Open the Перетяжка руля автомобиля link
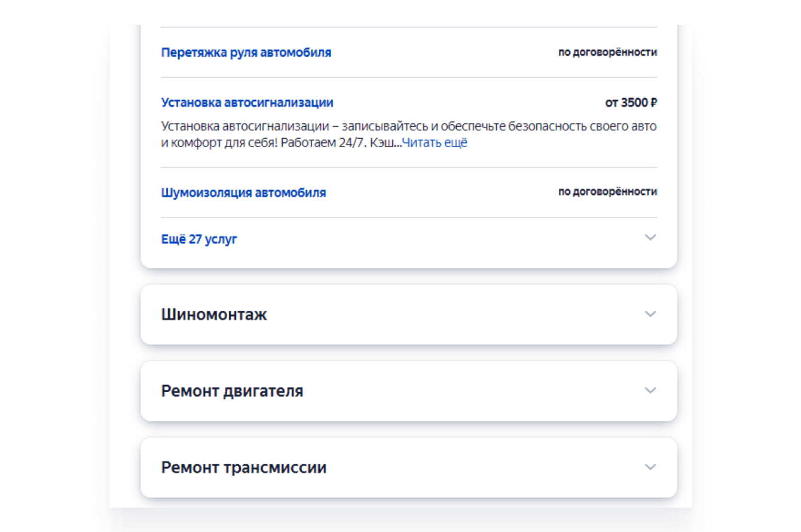This screenshot has height=532, width=801. [246, 53]
